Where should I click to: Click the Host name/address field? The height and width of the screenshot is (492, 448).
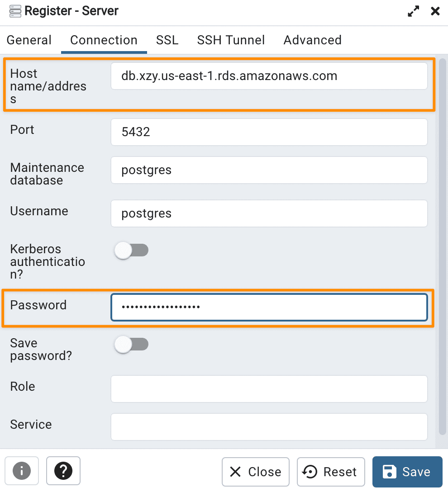point(269,76)
